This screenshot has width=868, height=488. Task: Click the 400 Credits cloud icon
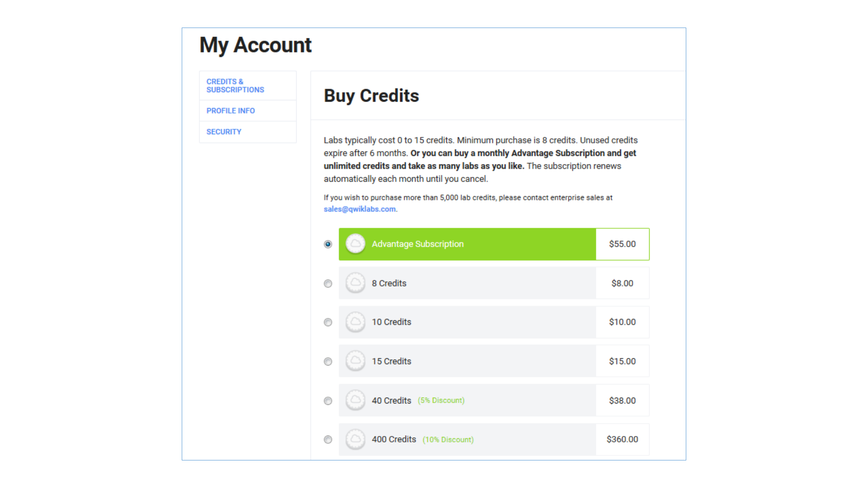click(355, 439)
